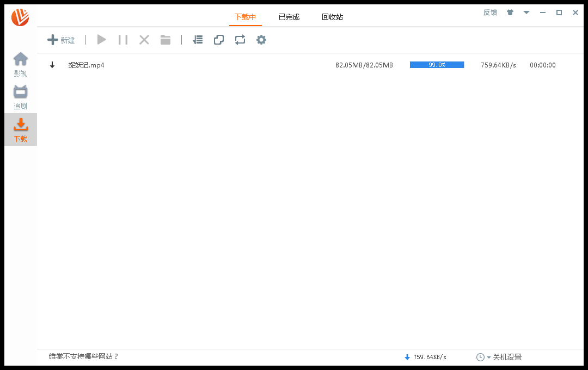This screenshot has width=588, height=370.
Task: Switch to the 已完成 tab
Action: click(289, 17)
